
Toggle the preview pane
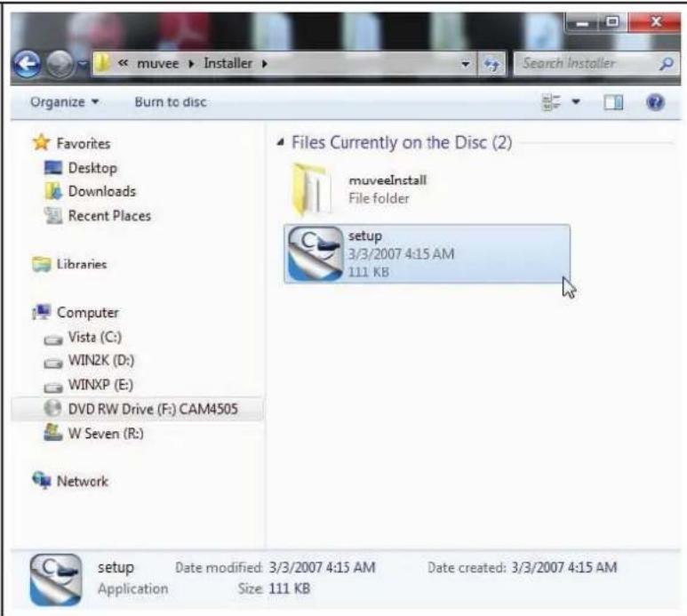[613, 103]
